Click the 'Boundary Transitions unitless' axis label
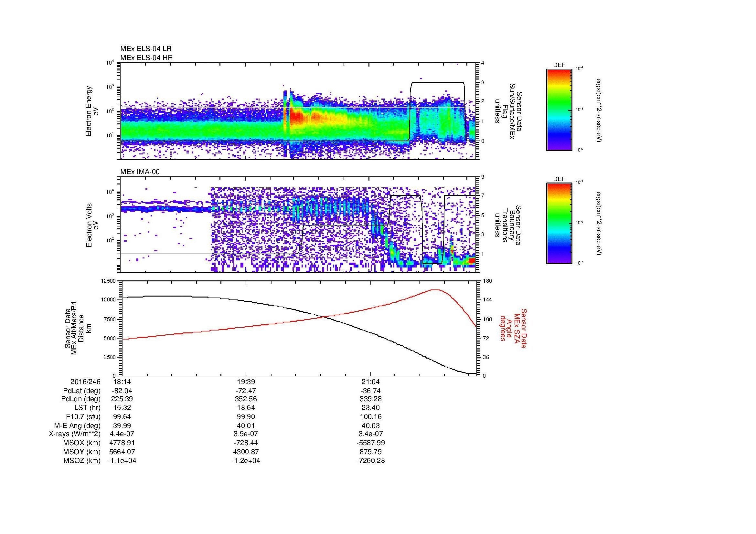 pyautogui.click(x=508, y=226)
